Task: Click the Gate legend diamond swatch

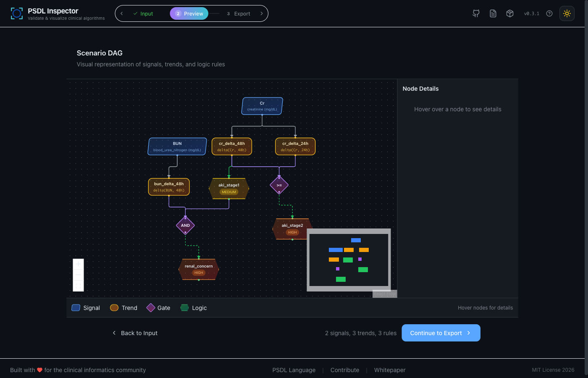Action: [151, 308]
